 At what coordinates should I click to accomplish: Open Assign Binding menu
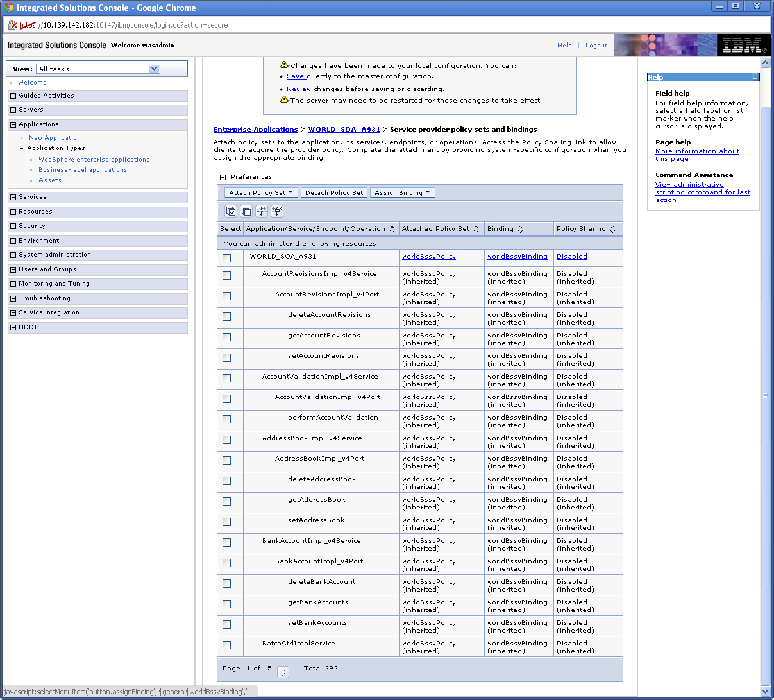[403, 192]
